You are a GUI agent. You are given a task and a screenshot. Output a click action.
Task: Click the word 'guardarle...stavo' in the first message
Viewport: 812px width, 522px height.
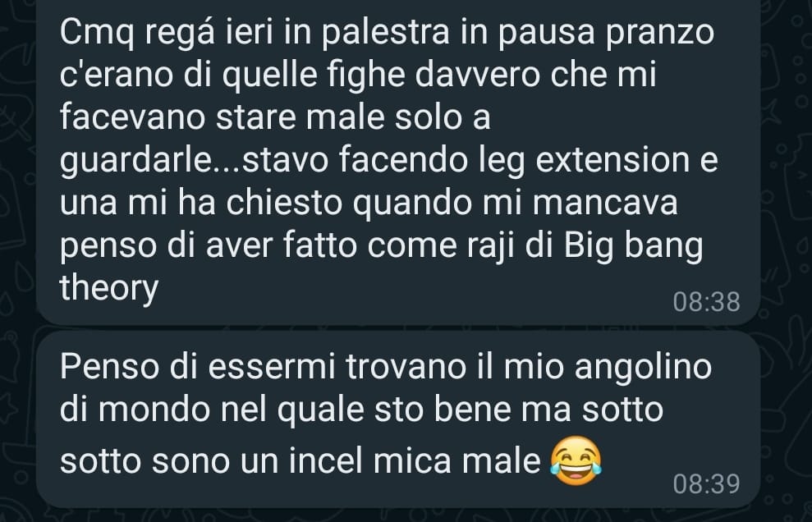(195, 161)
